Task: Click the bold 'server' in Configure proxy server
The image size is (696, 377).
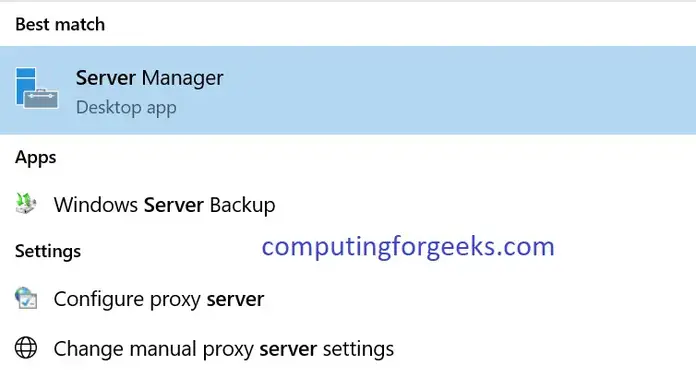Action: [x=235, y=299]
